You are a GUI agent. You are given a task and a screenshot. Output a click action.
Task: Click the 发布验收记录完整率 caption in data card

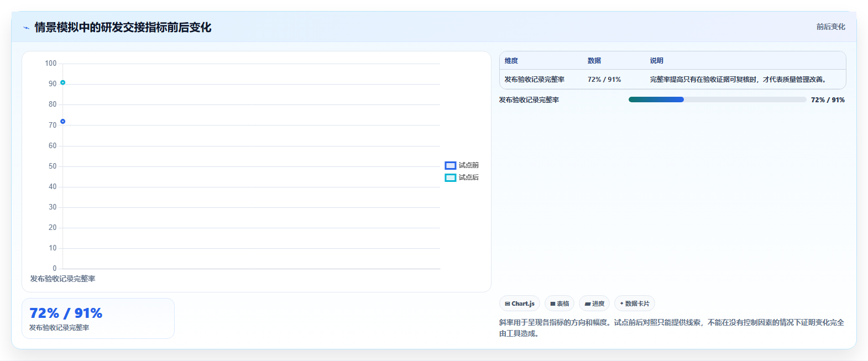click(59, 328)
